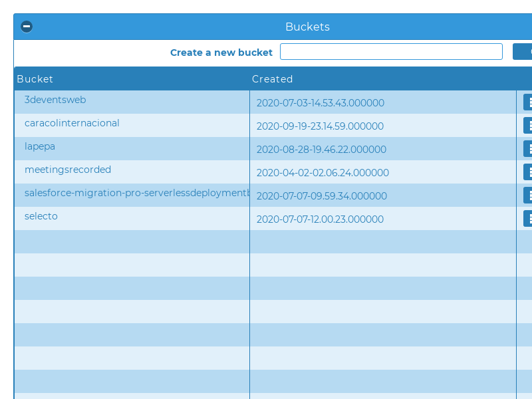Open the selecto bucket
Screen dimensions: 532x399
pyautogui.click(x=41, y=215)
